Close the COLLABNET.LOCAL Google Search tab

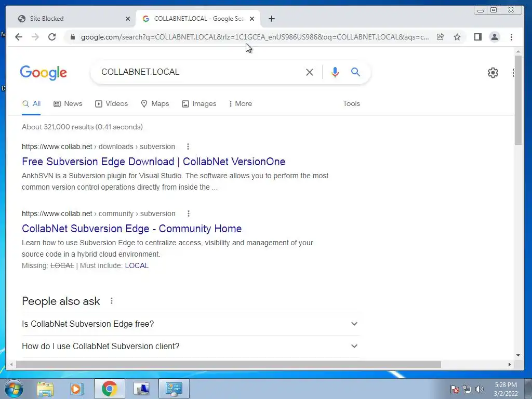252,19
